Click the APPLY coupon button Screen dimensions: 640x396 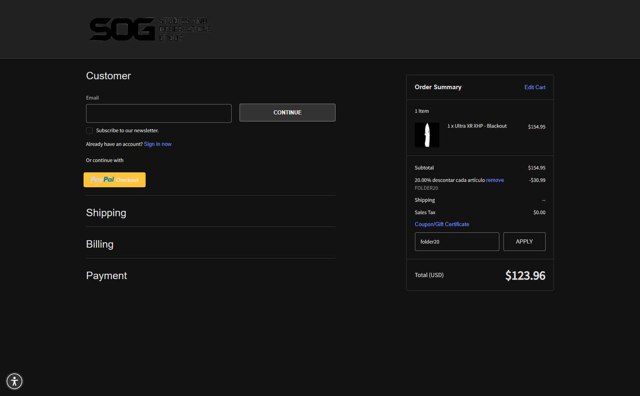click(x=524, y=242)
